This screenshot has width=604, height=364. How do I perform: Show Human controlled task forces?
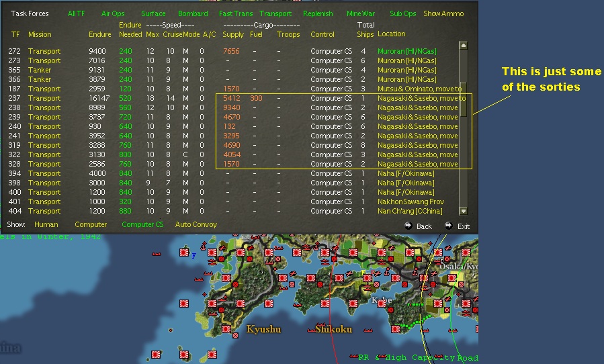click(x=46, y=224)
